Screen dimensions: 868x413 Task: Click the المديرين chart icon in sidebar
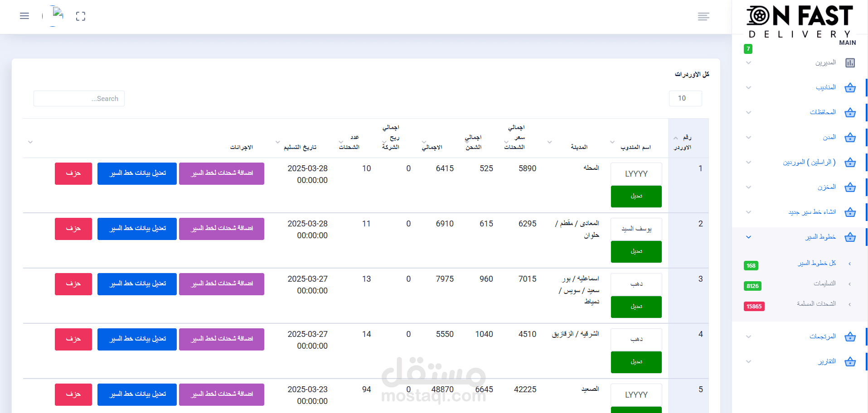pyautogui.click(x=850, y=63)
